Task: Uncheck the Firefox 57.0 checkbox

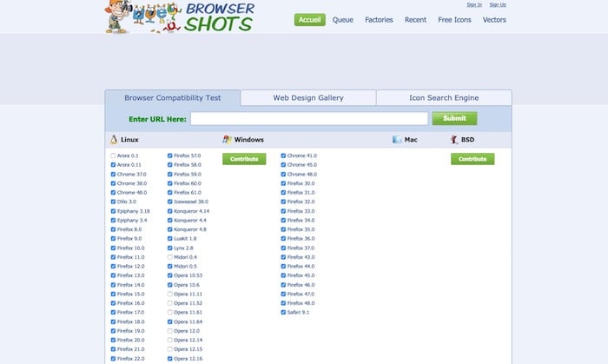Action: coord(170,156)
